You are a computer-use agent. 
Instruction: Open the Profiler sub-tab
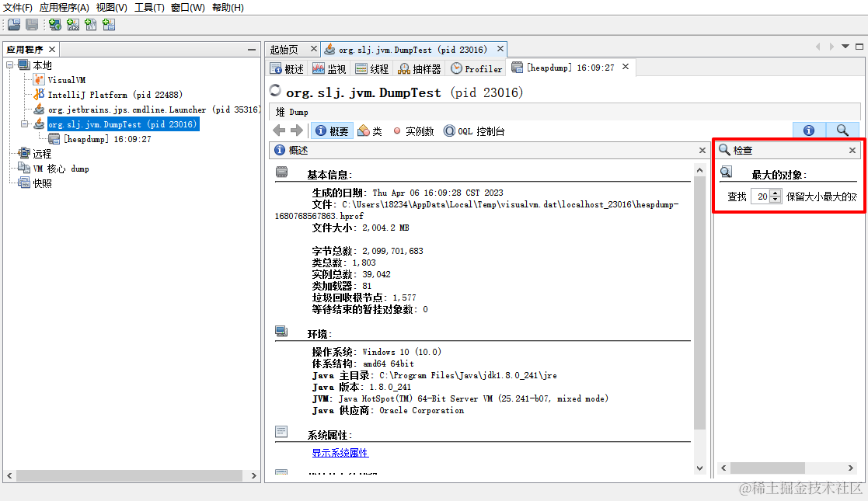[476, 68]
